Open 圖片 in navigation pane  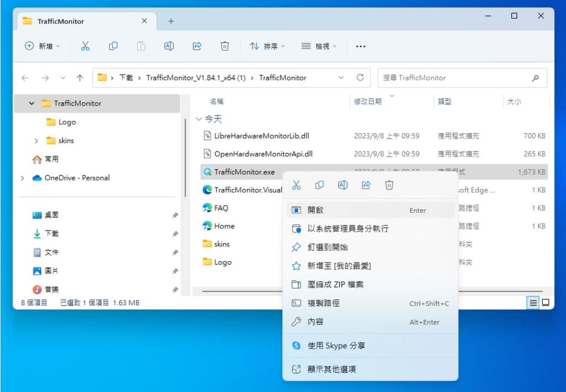pos(46,271)
